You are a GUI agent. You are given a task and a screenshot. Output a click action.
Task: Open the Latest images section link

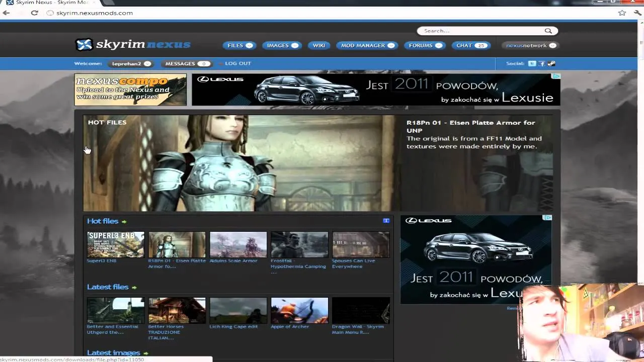click(x=113, y=353)
